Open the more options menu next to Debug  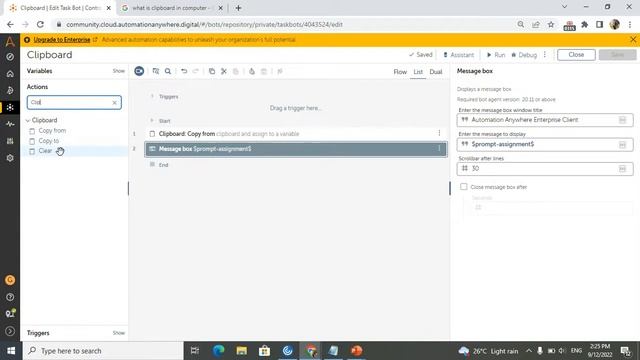click(545, 55)
